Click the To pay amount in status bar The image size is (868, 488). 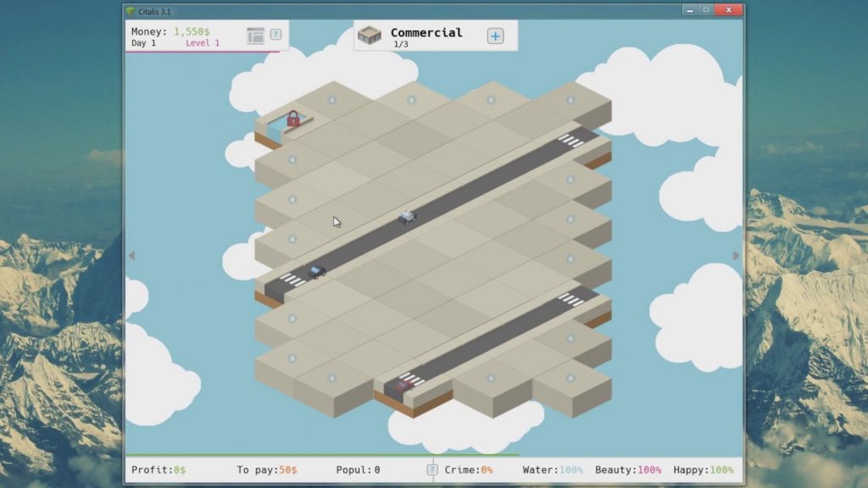pyautogui.click(x=266, y=469)
